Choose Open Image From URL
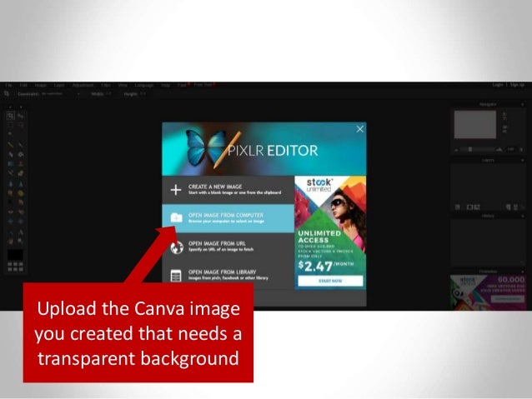Screen dimensions: 532x399 click(228, 247)
